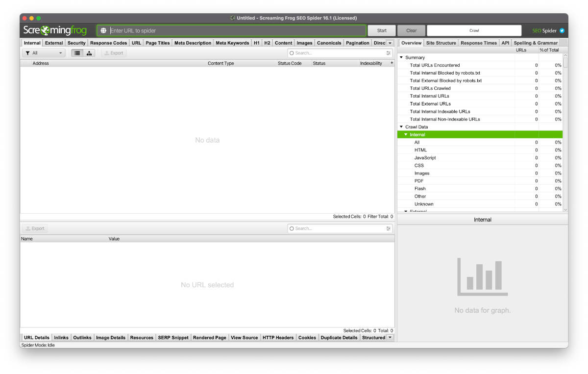Viewport: 588px width, 374px height.
Task: Switch to the Site Structure tab
Action: [441, 43]
